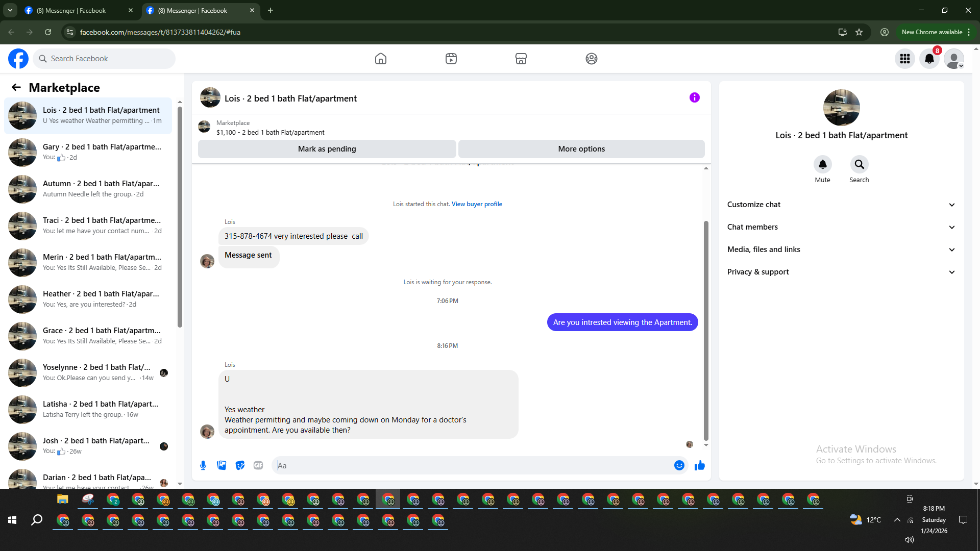Attach a photo using image icon
This screenshot has height=551, width=980.
[222, 465]
